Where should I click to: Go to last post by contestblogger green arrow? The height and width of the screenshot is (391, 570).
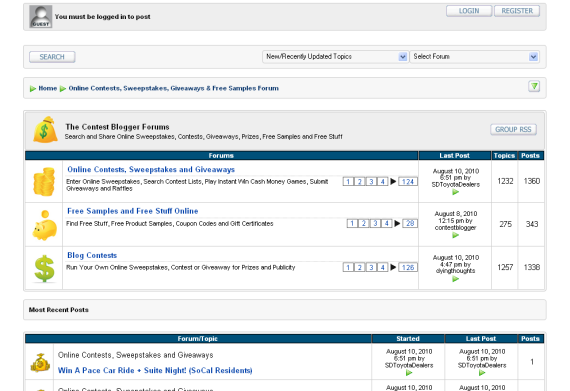pyautogui.click(x=455, y=235)
